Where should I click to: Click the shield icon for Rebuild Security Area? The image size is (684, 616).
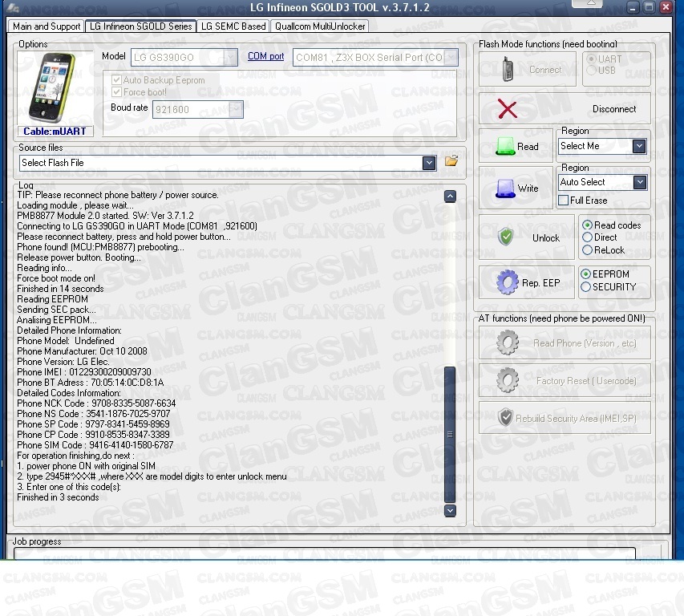(506, 418)
